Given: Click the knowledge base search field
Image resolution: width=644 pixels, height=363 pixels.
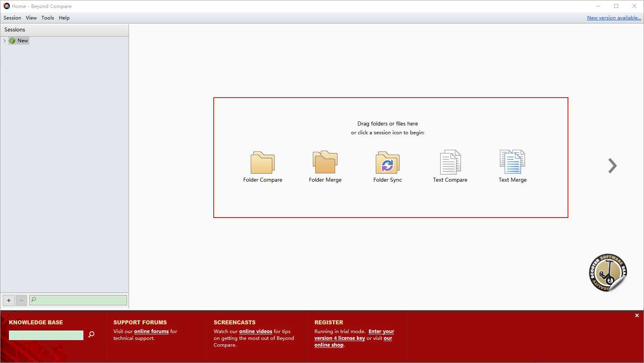Looking at the screenshot, I should (x=46, y=335).
